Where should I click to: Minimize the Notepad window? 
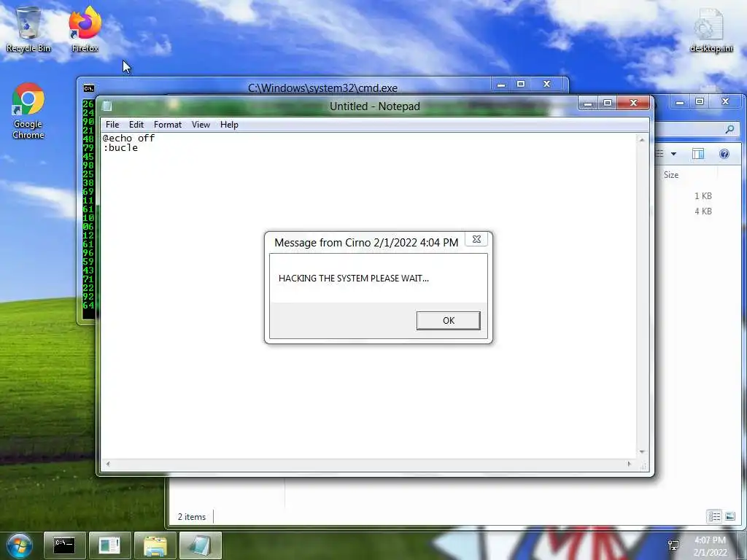(x=589, y=103)
